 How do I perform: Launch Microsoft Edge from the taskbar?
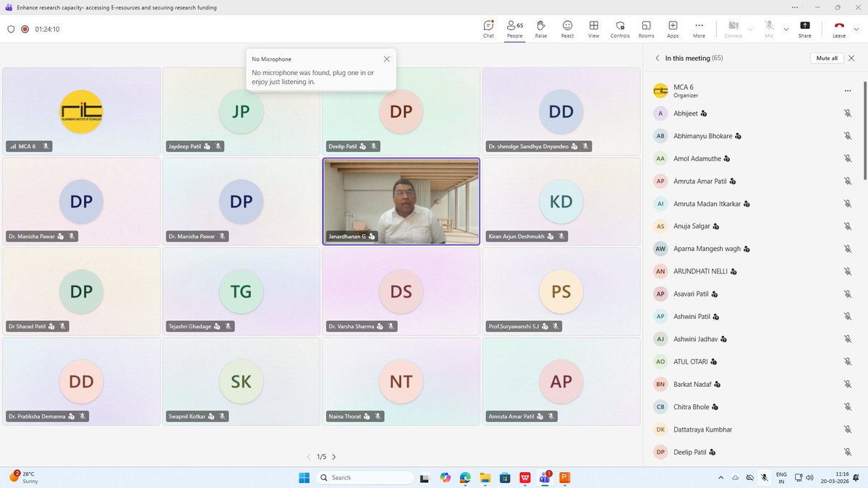(465, 477)
